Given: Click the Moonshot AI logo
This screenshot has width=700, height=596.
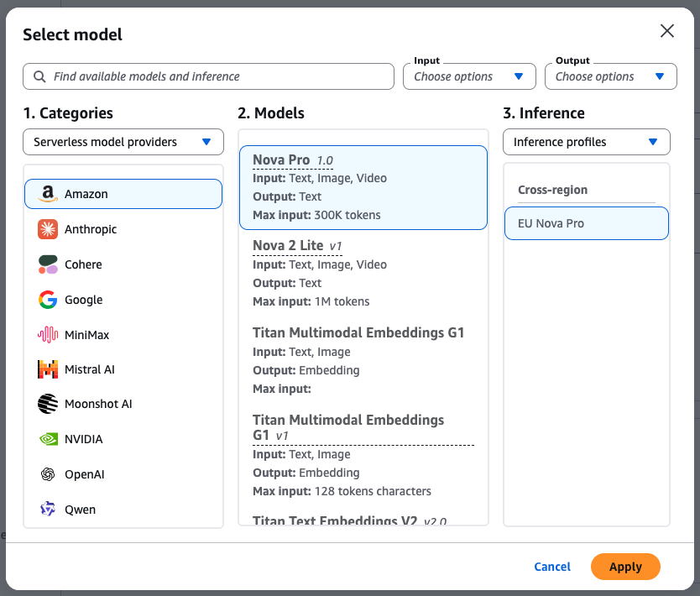Looking at the screenshot, I should point(48,404).
